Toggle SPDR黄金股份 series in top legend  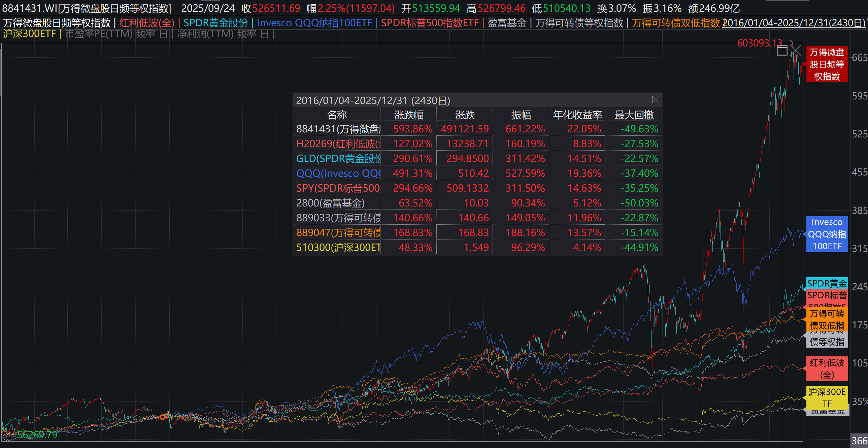point(215,23)
